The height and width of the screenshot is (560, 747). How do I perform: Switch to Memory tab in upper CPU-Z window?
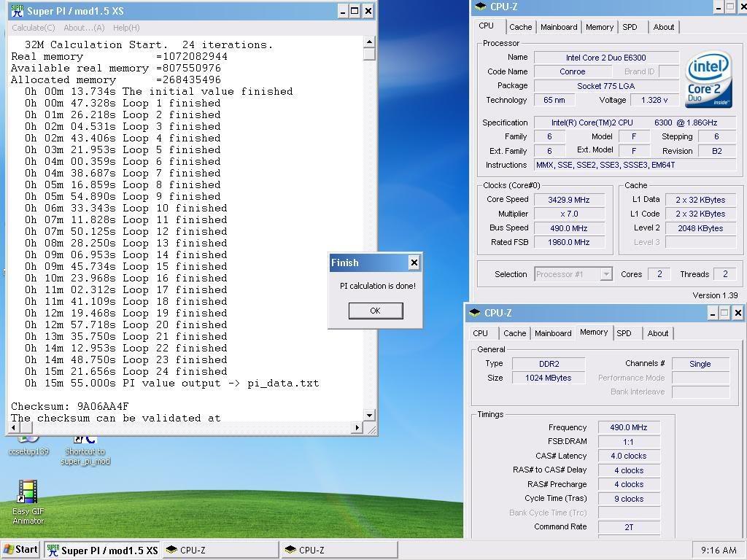pos(600,27)
